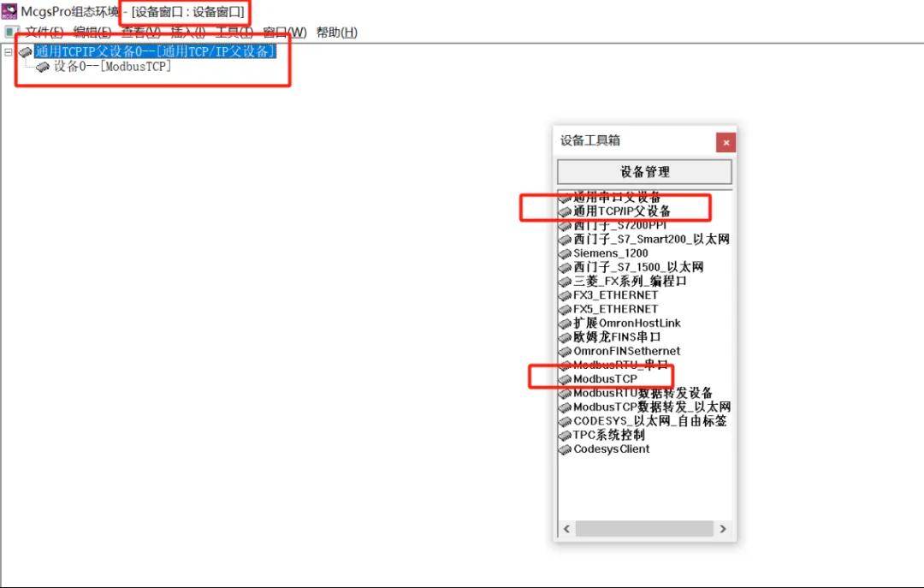Select the TPC系统控制 device icon
The height and width of the screenshot is (588, 924).
point(565,435)
